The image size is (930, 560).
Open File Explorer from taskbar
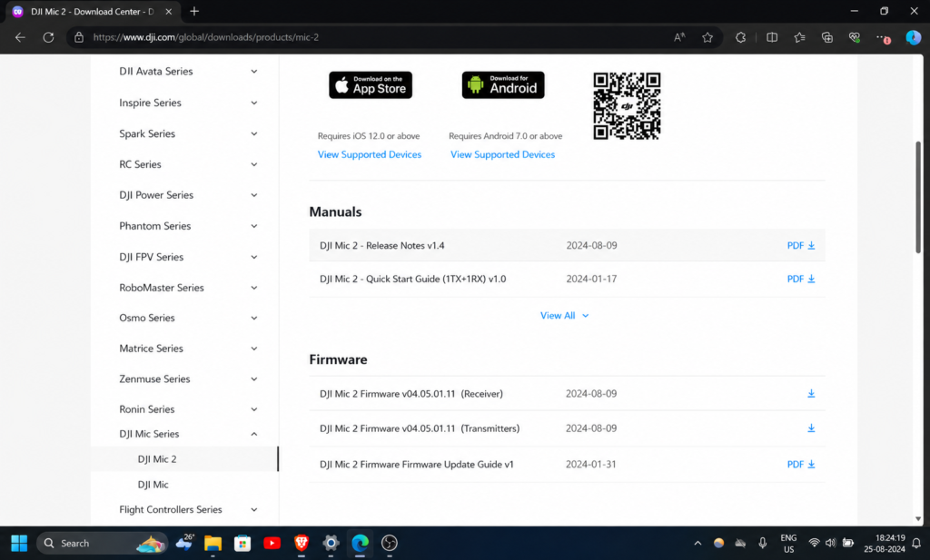tap(213, 543)
